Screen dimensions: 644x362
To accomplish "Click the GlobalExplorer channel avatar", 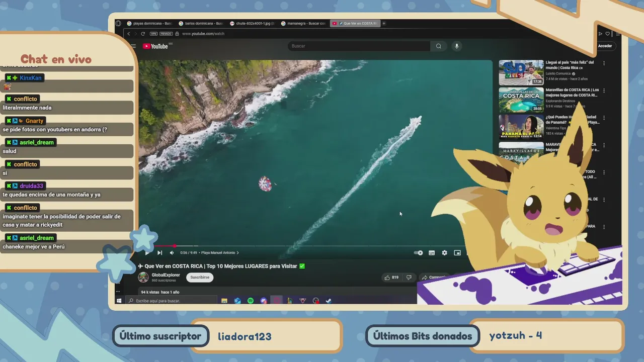I will (x=143, y=277).
